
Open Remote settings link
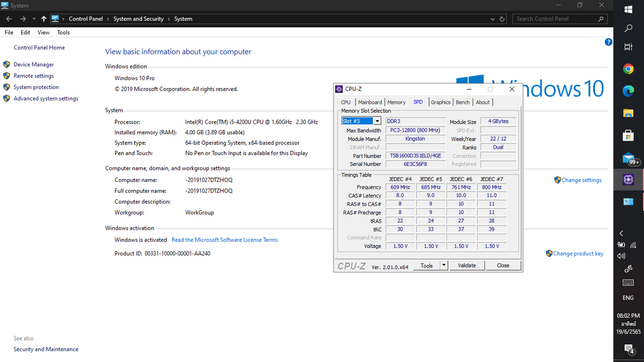pos(34,76)
